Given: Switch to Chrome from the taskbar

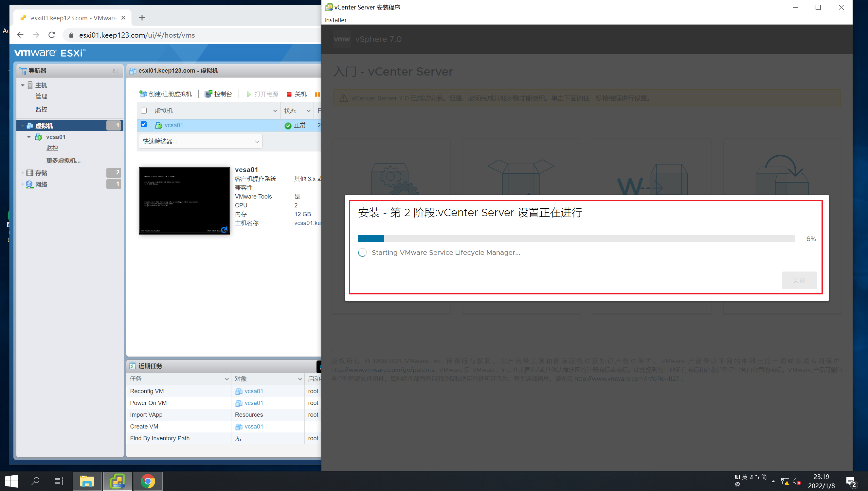Looking at the screenshot, I should click(x=148, y=481).
